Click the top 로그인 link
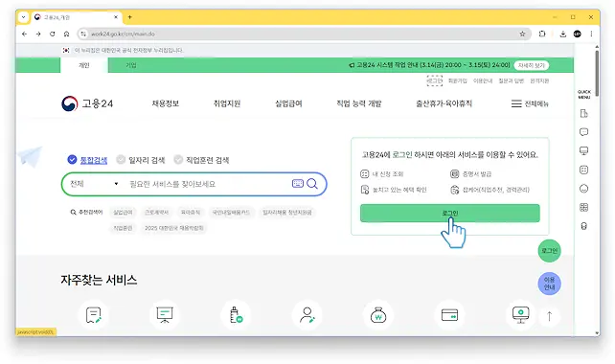This screenshot has height=364, width=615. [x=434, y=80]
